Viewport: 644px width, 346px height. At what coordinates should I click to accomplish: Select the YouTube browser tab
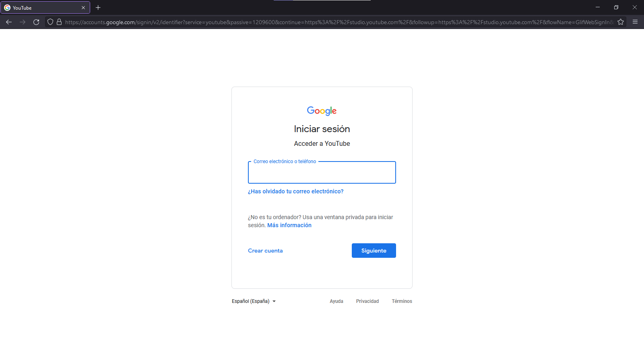tap(40, 7)
